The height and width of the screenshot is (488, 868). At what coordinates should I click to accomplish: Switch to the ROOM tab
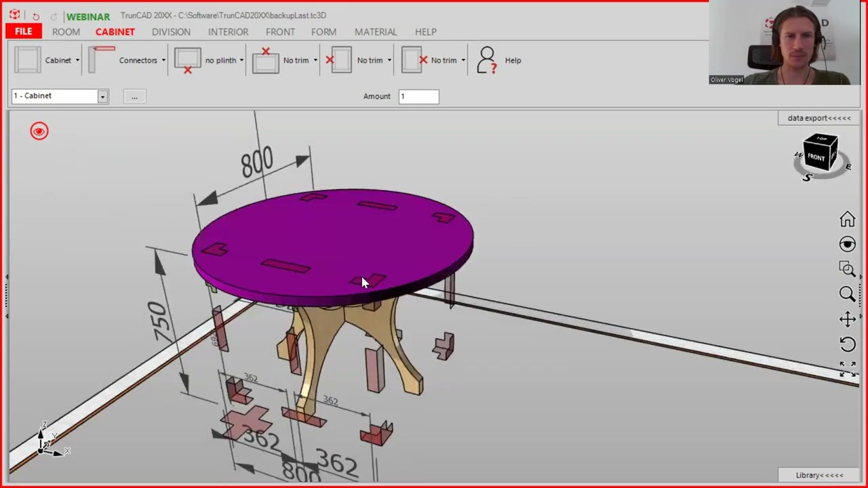click(66, 32)
